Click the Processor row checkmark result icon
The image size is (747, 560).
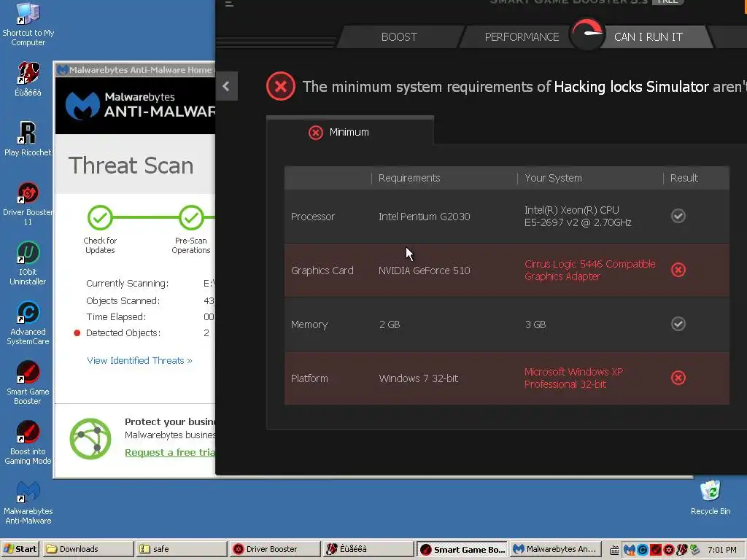point(678,216)
